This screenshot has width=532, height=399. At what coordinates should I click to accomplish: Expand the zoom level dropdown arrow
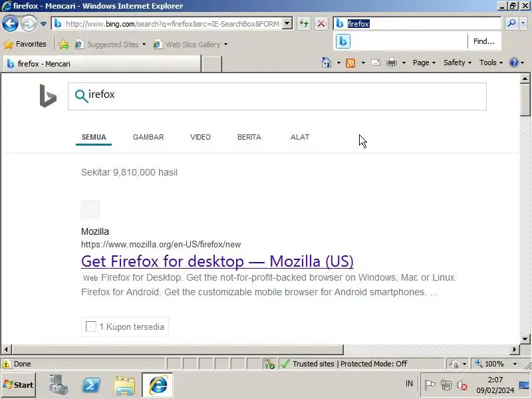pyautogui.click(x=515, y=364)
